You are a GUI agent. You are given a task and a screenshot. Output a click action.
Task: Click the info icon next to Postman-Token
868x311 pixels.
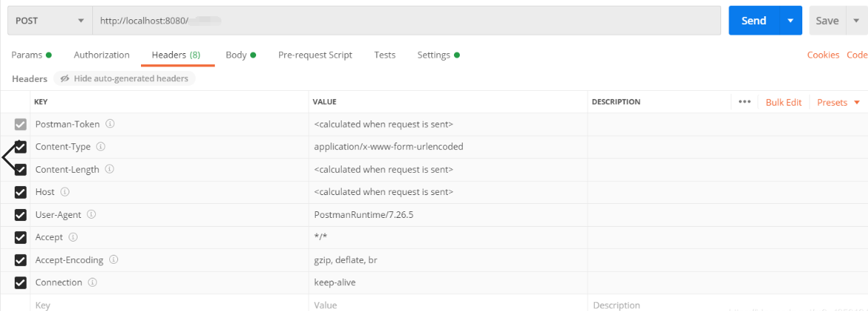tap(109, 124)
